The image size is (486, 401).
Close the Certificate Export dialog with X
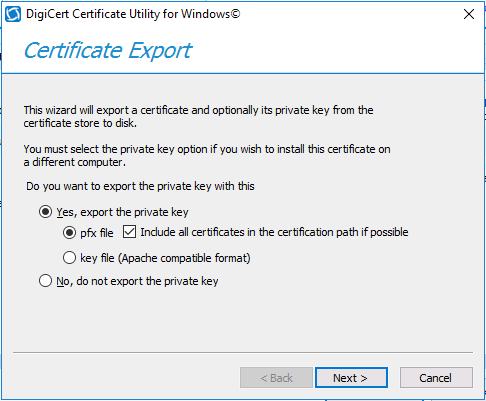[x=469, y=14]
